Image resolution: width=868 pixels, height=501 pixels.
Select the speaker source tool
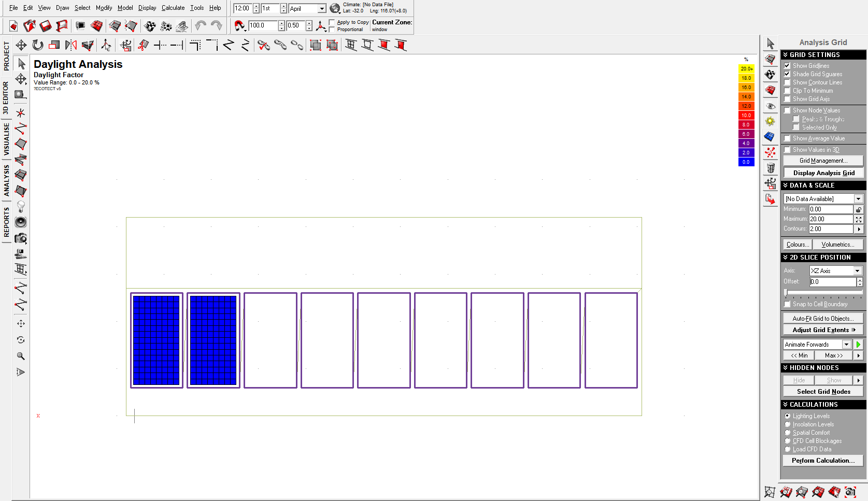(21, 222)
